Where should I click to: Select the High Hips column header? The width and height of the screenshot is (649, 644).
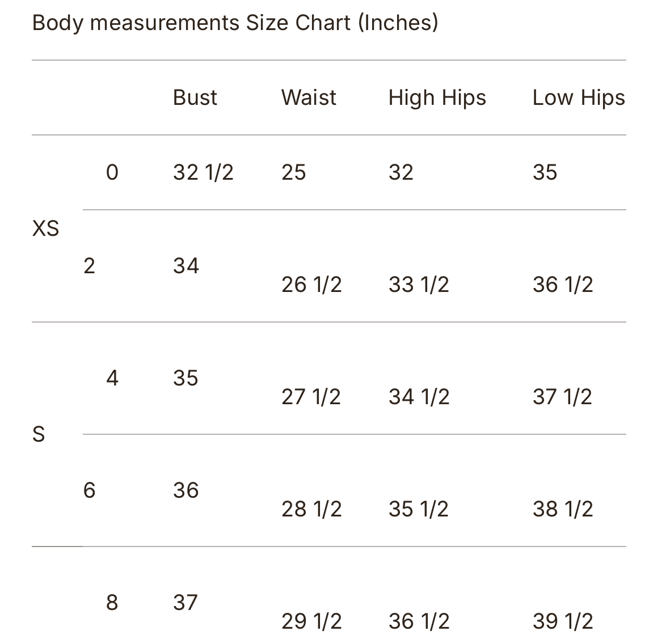(437, 99)
